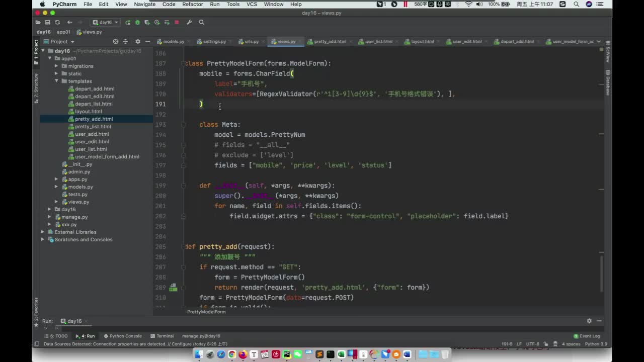Navigate back with the left arrow

click(69, 23)
